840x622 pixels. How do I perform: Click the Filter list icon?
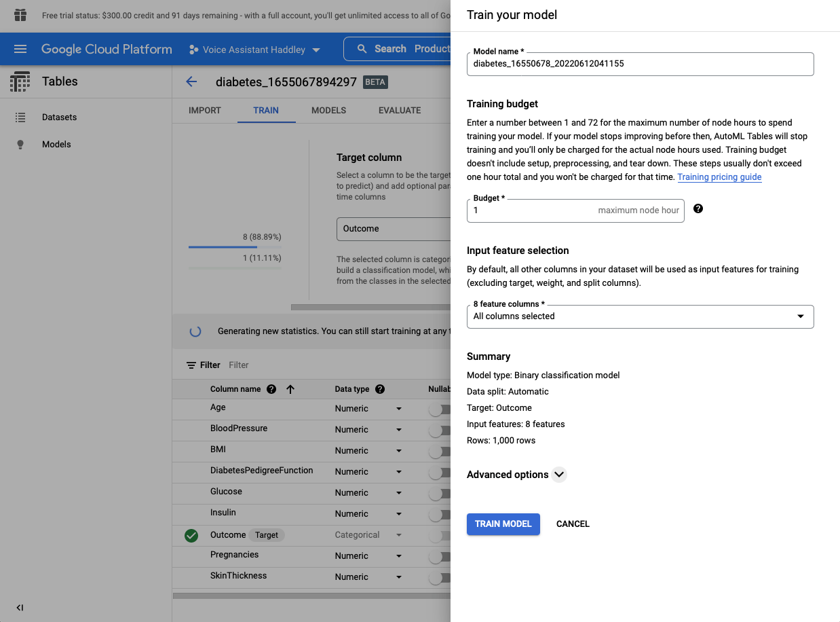point(192,365)
